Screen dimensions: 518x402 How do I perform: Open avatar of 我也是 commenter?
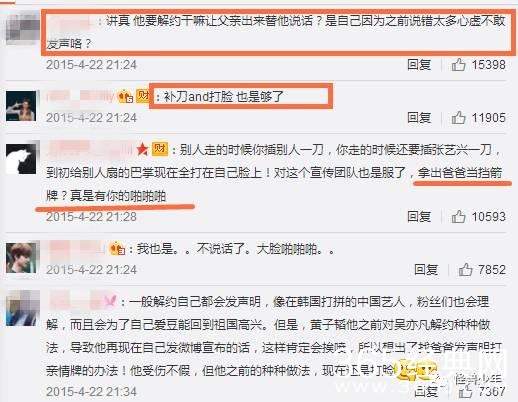21,258
